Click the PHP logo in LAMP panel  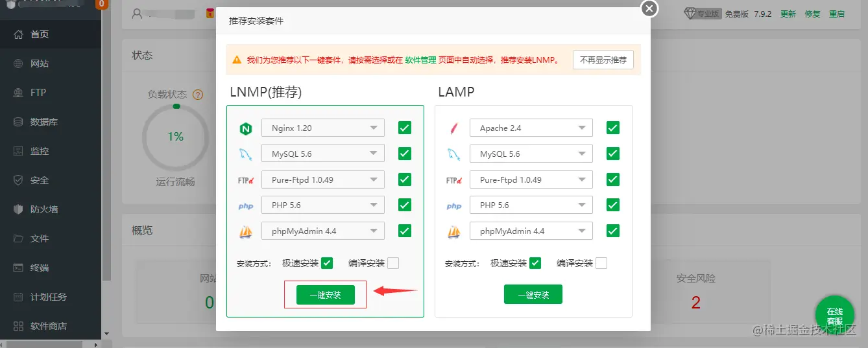tap(454, 206)
